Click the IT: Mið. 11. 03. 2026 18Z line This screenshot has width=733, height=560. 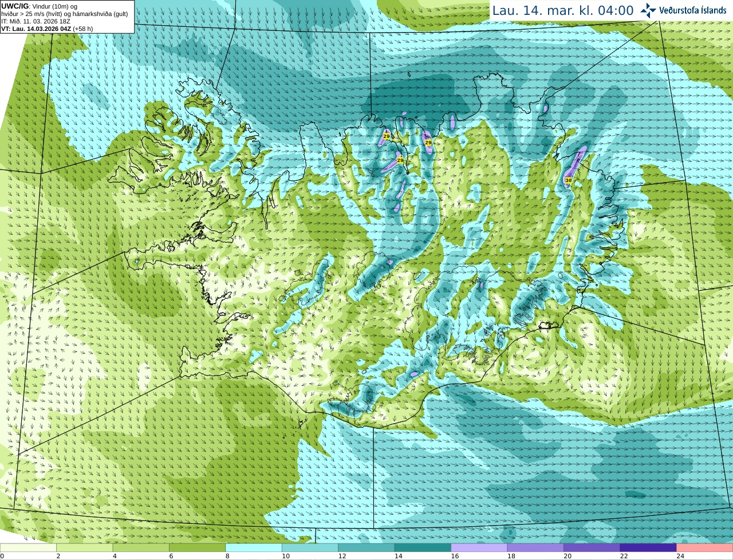tap(36, 21)
